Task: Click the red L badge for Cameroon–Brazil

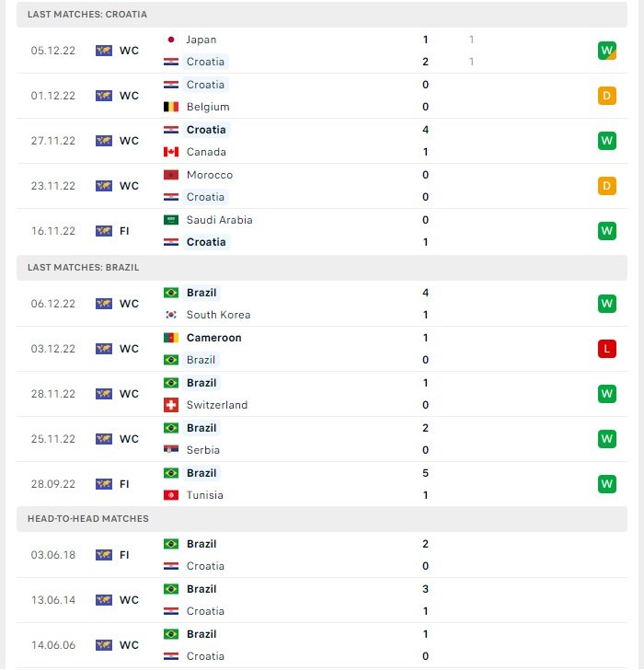Action: [607, 349]
